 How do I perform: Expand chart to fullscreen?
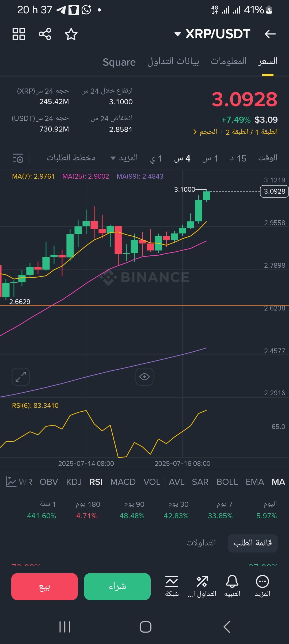tap(21, 377)
